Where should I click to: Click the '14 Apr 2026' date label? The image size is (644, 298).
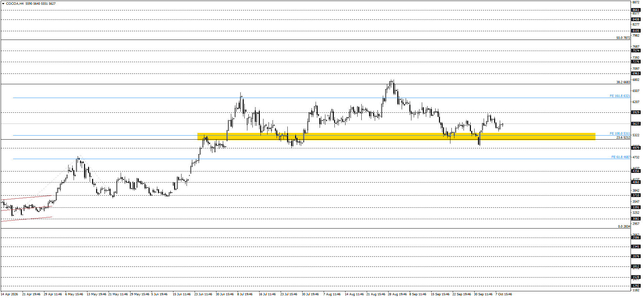point(9,294)
